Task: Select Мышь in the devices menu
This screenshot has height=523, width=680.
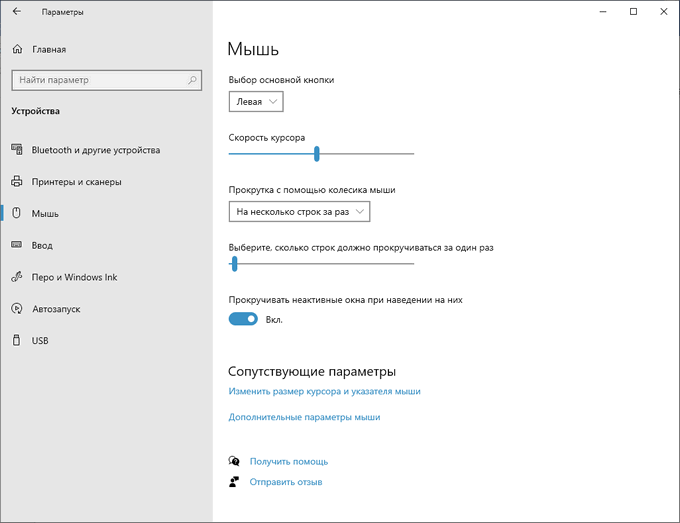Action: point(45,213)
